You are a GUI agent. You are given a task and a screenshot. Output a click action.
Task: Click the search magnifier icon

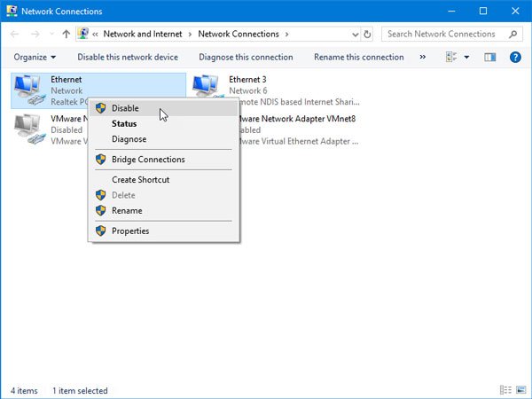coord(513,34)
